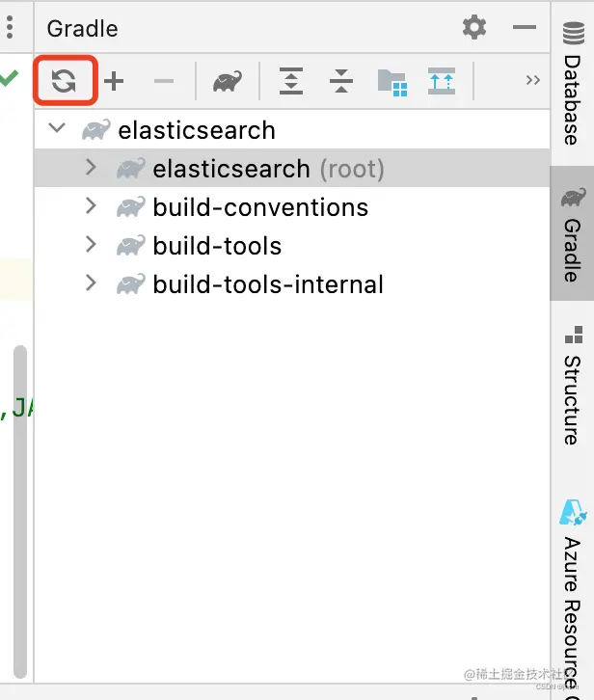Toggle show dependencies toolbar icon
Viewport: 594px width, 700px height.
(x=442, y=81)
